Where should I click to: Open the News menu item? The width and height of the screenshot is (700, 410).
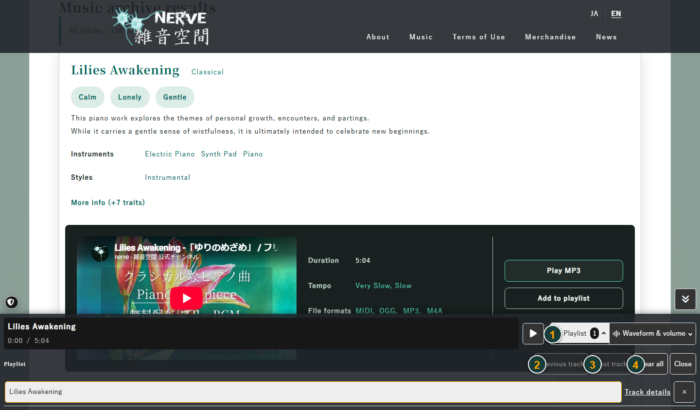point(606,37)
